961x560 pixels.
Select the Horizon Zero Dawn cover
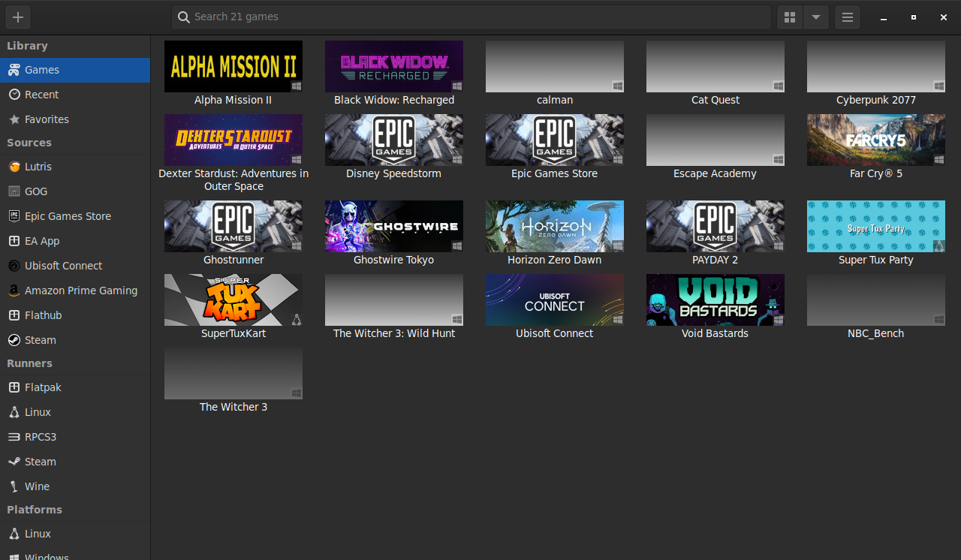[x=555, y=226]
